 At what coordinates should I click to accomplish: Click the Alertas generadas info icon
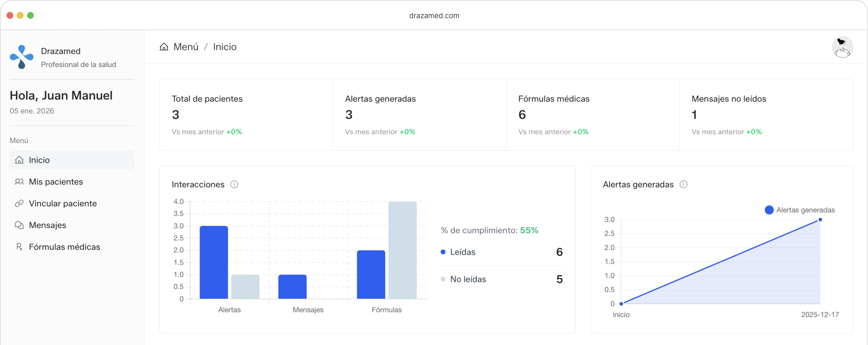(x=683, y=185)
